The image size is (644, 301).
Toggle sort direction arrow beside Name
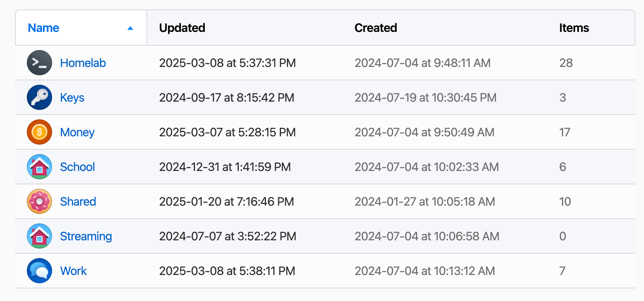click(x=130, y=28)
